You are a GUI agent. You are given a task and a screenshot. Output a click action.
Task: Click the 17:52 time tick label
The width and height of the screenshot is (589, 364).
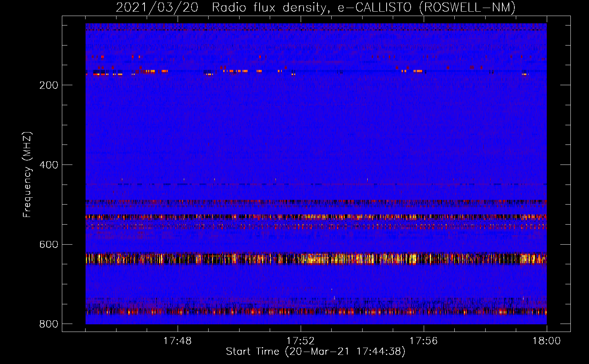click(300, 341)
